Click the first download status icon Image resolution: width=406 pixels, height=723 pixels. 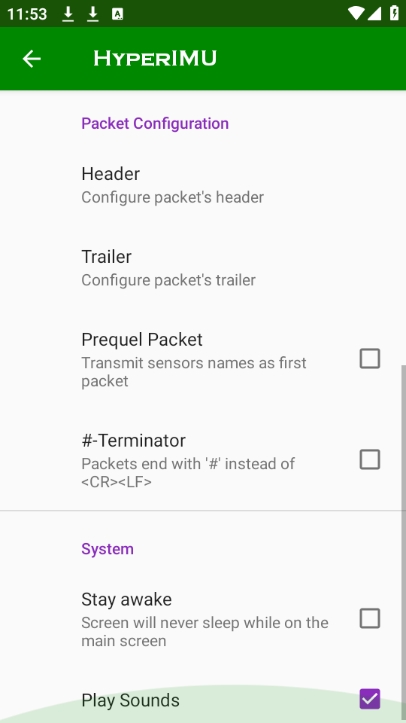click(x=68, y=14)
